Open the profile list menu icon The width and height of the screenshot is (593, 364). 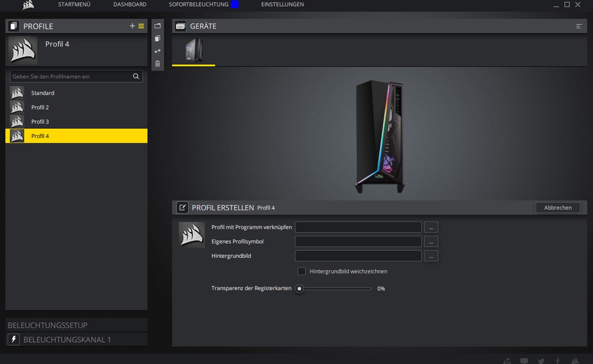click(141, 26)
